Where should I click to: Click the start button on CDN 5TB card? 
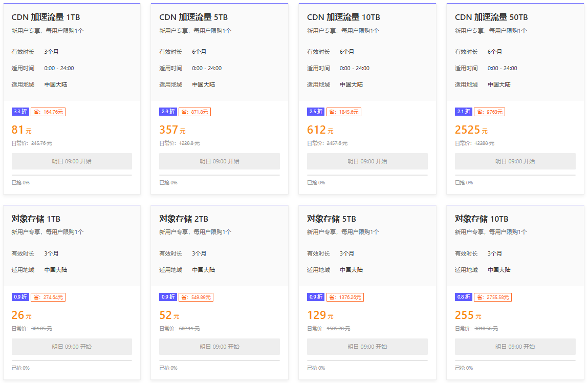coord(219,161)
